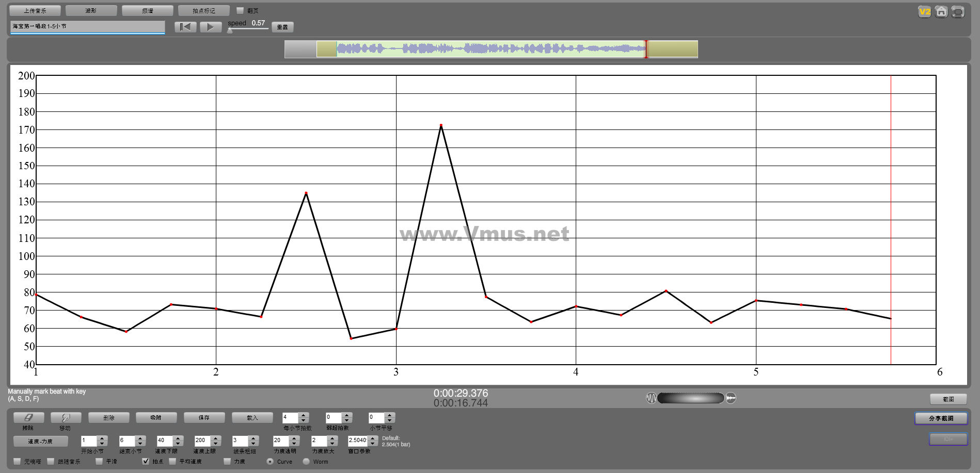The width and height of the screenshot is (980, 473).
Task: Go to the home page icon
Action: pos(941,12)
